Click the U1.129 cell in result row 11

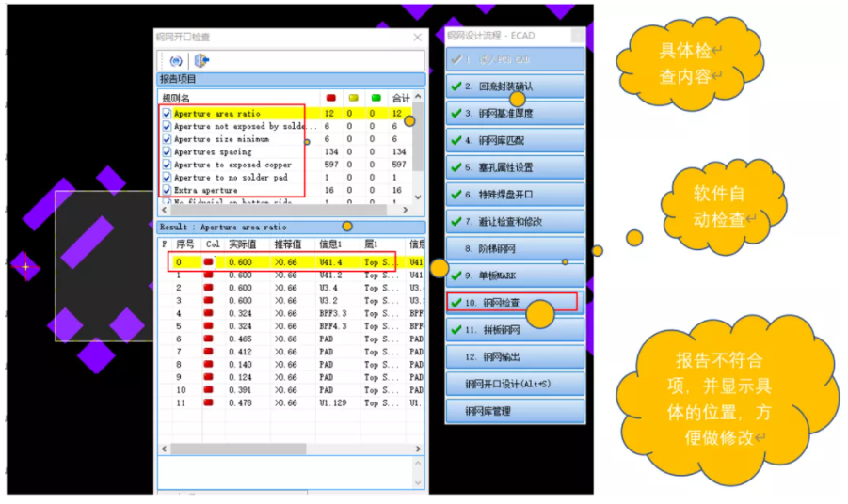[332, 403]
